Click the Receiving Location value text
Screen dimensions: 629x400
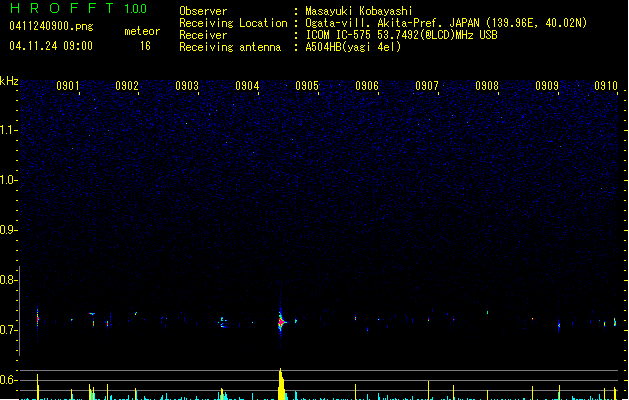(446, 23)
